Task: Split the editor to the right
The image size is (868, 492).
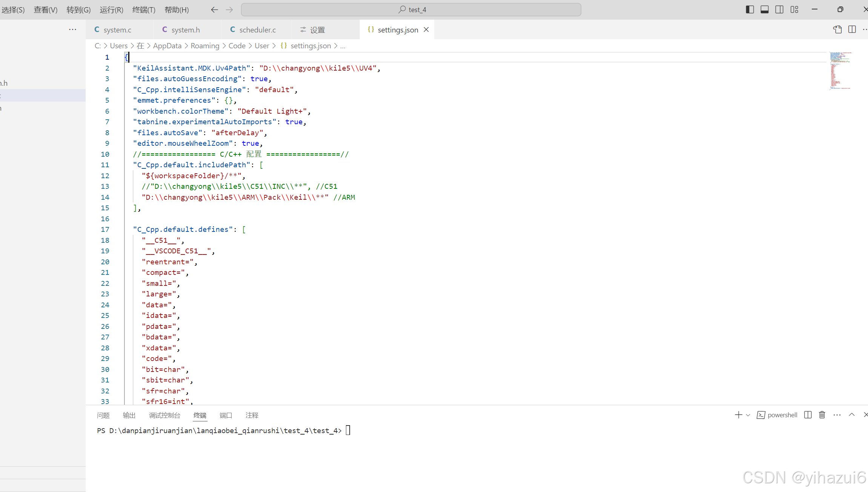Action: (852, 29)
